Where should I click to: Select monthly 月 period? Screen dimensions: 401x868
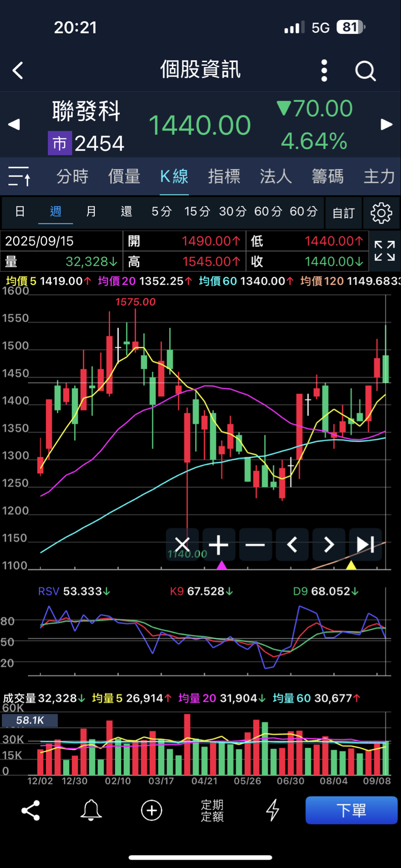(x=91, y=211)
